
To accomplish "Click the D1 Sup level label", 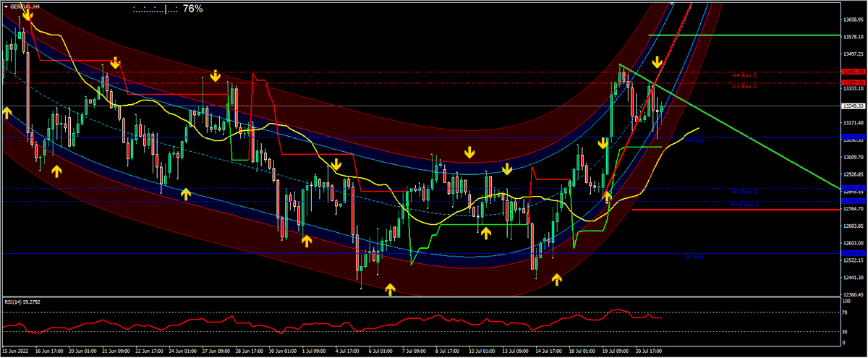I will [694, 256].
